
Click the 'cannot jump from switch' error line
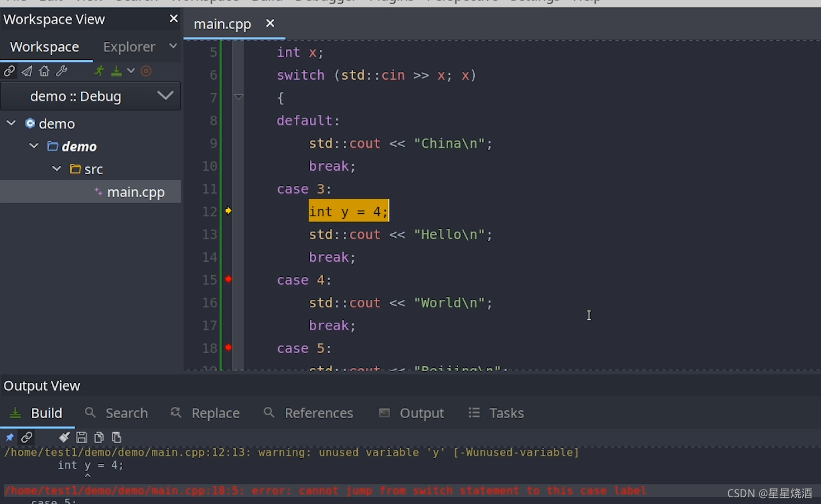tap(325, 491)
